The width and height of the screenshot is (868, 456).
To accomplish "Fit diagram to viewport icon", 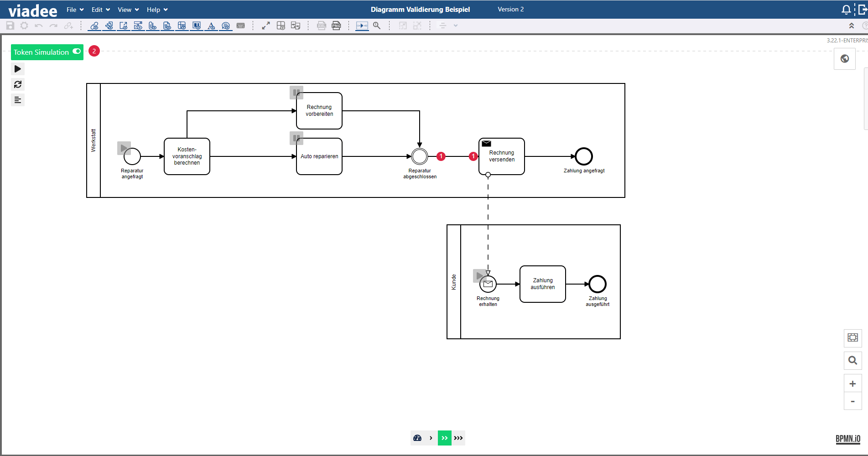I will pos(852,338).
